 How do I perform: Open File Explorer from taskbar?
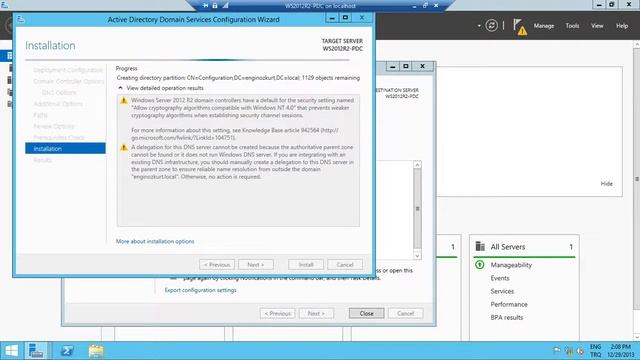pyautogui.click(x=96, y=351)
